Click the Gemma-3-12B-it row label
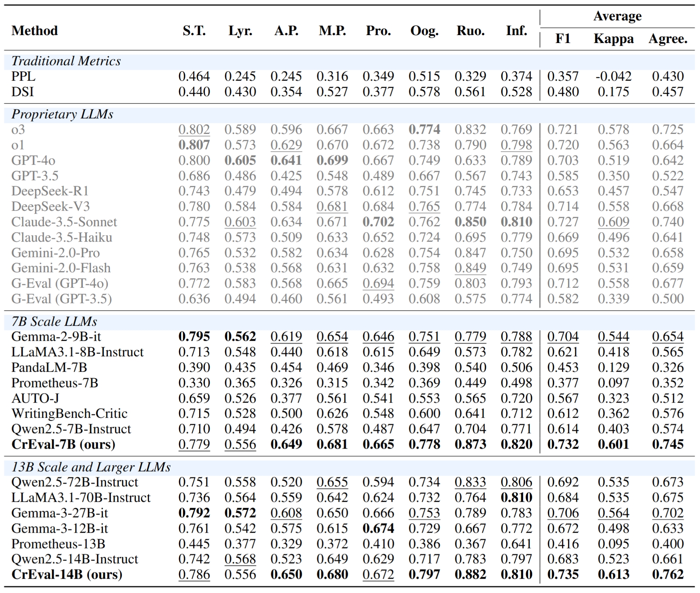 60,529
